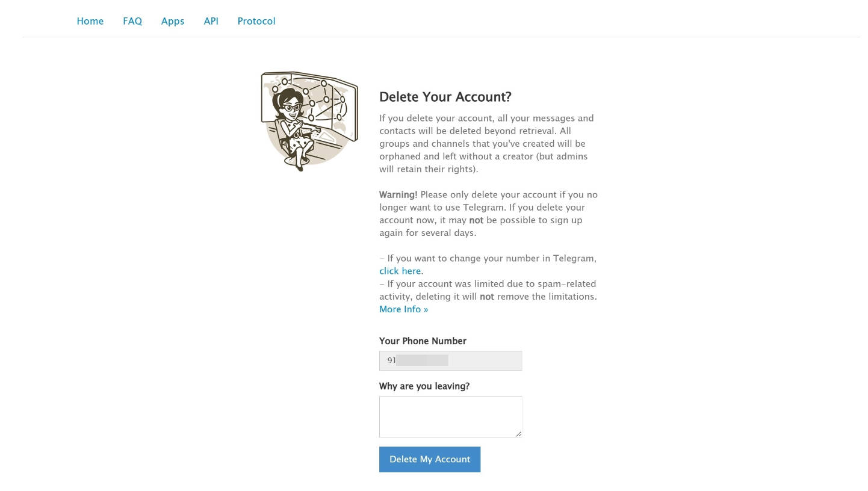Click inside the "Why are you leaving?" textarea
868x491 pixels.
(x=450, y=416)
